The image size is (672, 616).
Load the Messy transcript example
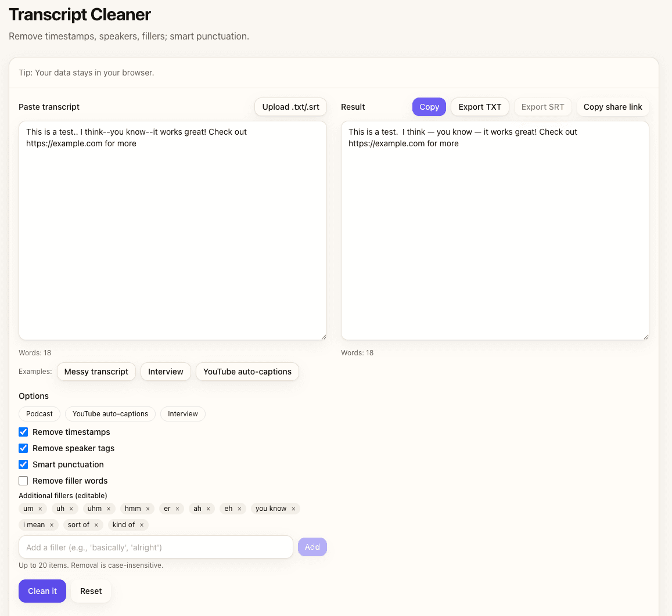tap(96, 372)
